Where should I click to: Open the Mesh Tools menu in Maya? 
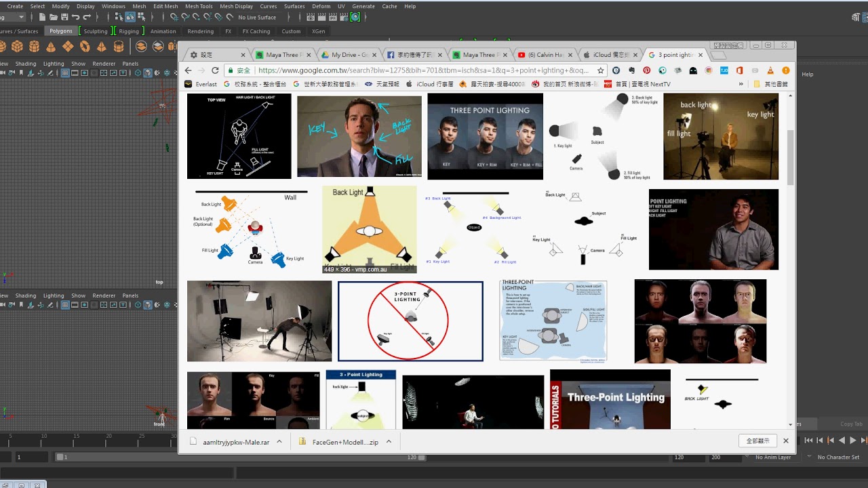point(199,6)
